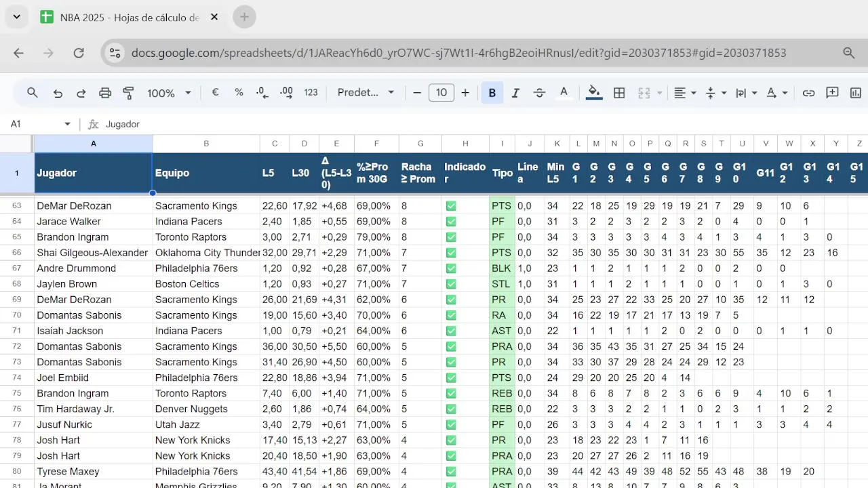Toggle italic formatting
The height and width of the screenshot is (488, 868).
515,93
